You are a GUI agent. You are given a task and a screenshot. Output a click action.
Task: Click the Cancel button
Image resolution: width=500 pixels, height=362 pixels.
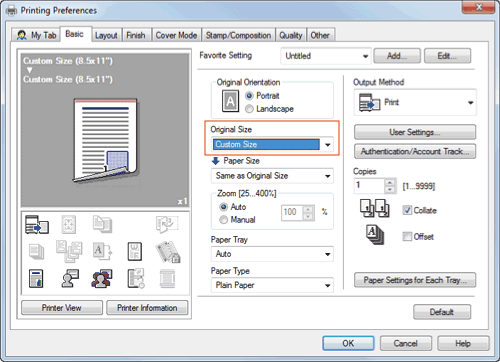point(406,343)
